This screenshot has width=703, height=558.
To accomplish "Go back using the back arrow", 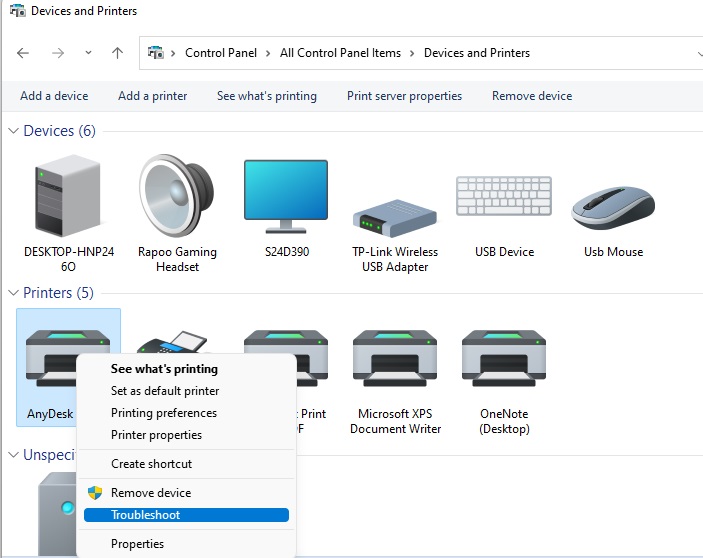I will (23, 53).
